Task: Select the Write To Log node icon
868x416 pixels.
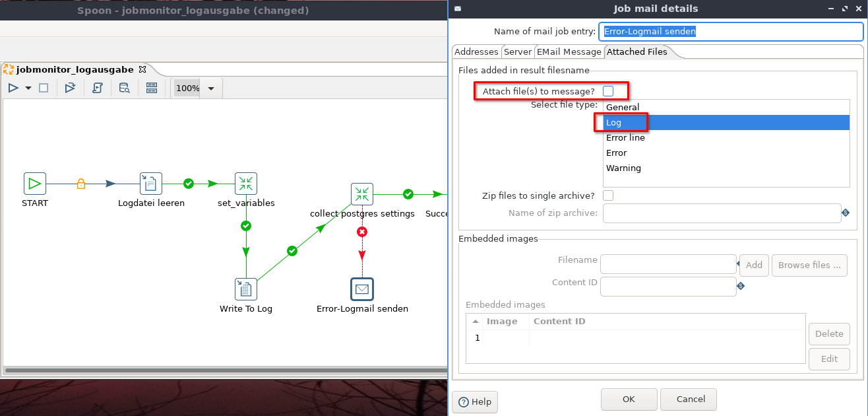Action: 246,289
